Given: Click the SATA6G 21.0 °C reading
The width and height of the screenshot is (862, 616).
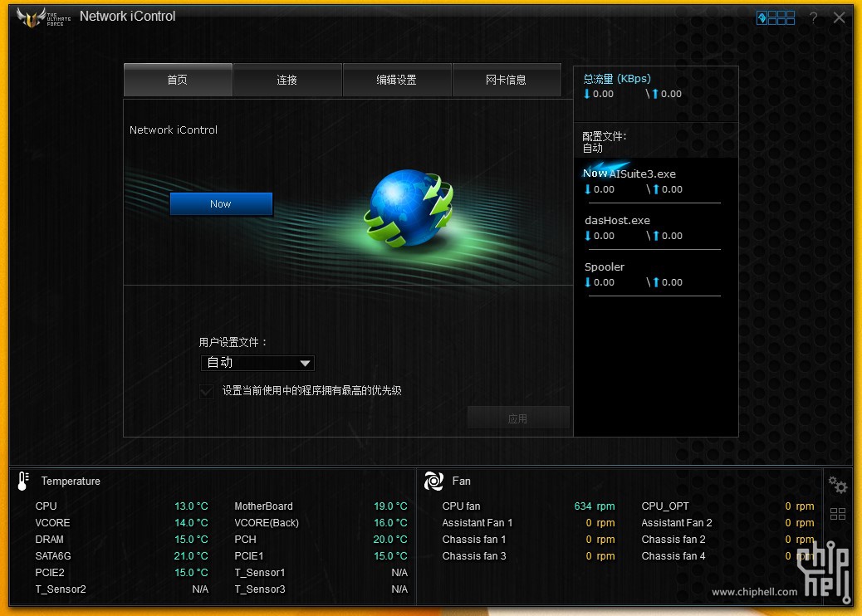Looking at the screenshot, I should pos(191,556).
